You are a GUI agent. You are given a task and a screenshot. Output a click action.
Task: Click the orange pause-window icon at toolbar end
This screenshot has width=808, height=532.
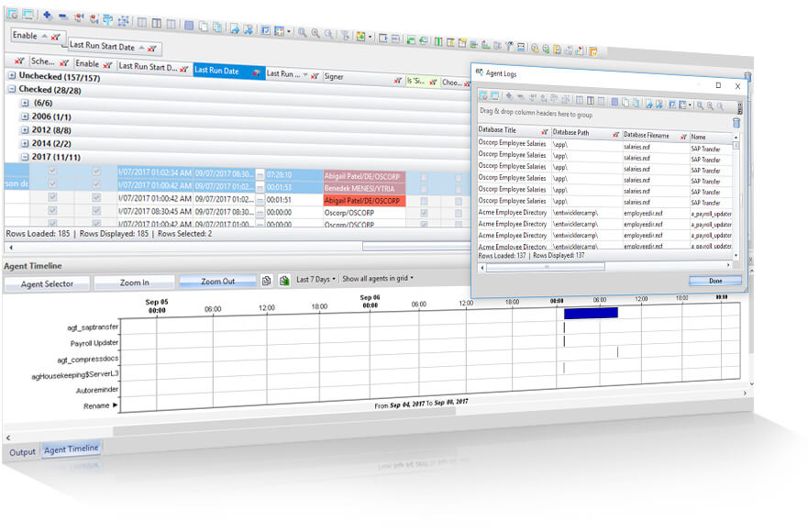tap(593, 50)
